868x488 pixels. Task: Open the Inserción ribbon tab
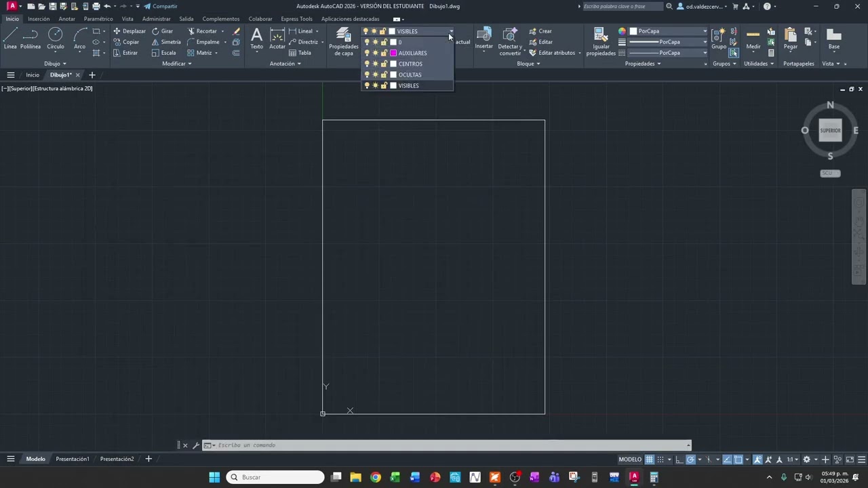[39, 19]
